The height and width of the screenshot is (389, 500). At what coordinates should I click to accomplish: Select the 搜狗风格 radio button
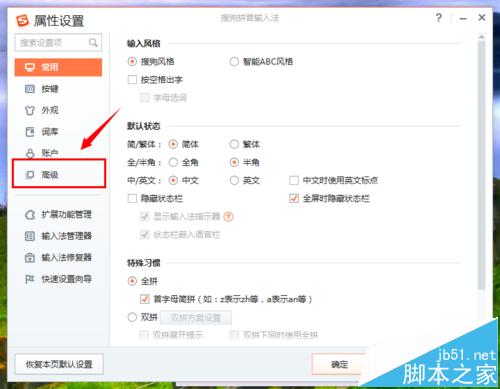[132, 62]
